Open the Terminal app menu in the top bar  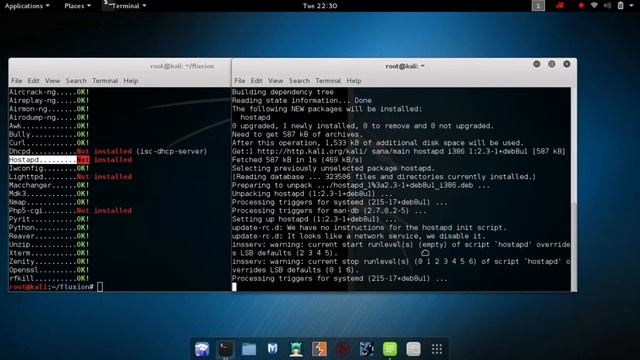click(x=125, y=6)
